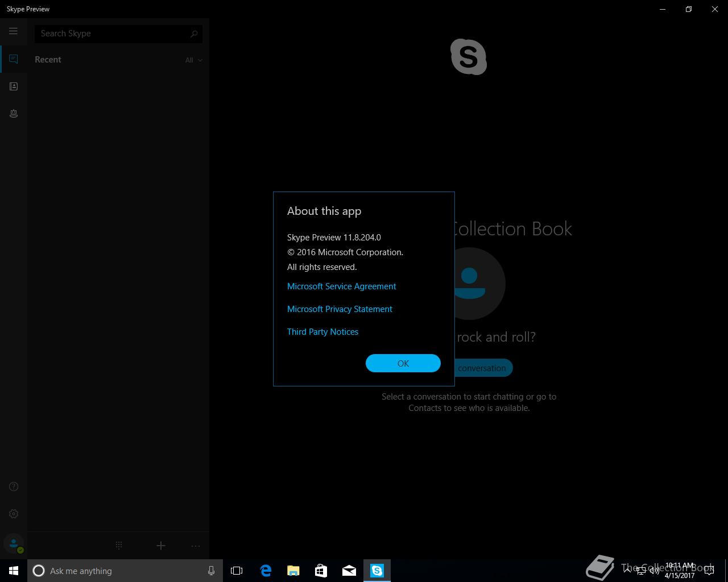Open Microsoft Service Agreement link

[x=341, y=286]
